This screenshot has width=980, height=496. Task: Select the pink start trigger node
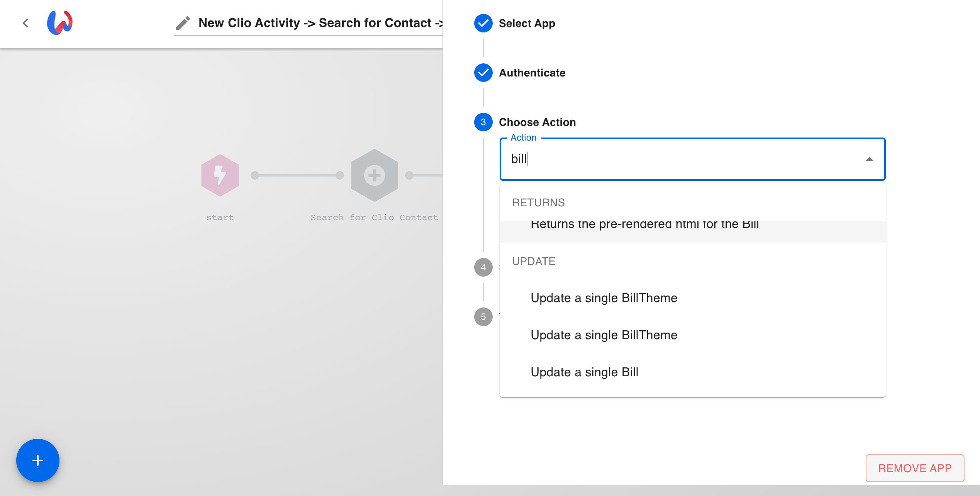[x=220, y=175]
